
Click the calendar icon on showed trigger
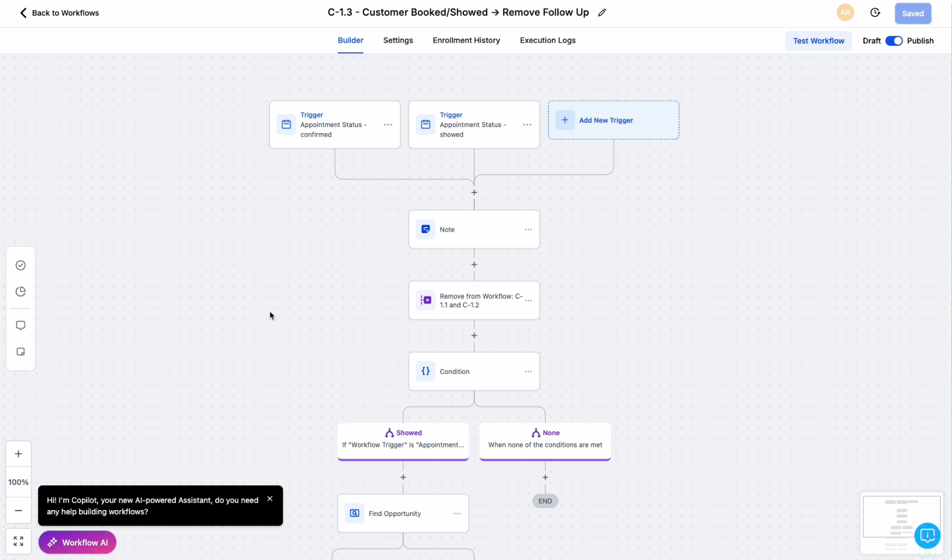coord(425,125)
